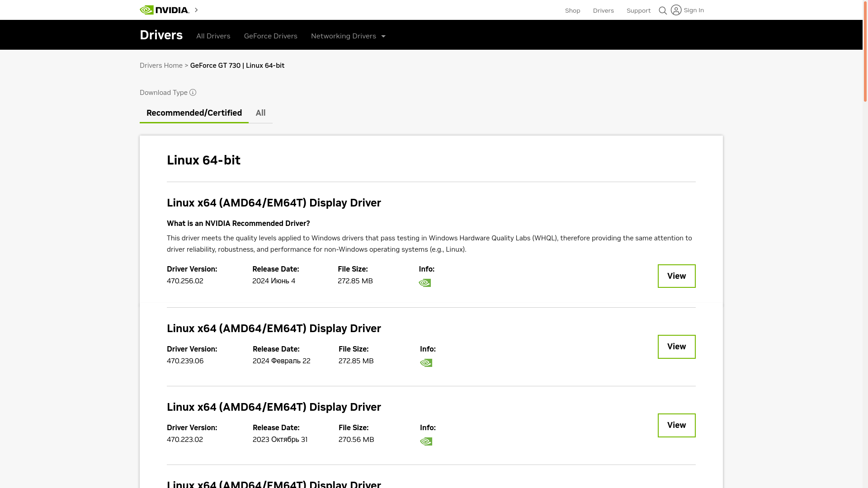View driver version 470.223.02
This screenshot has width=868, height=488.
click(x=676, y=425)
